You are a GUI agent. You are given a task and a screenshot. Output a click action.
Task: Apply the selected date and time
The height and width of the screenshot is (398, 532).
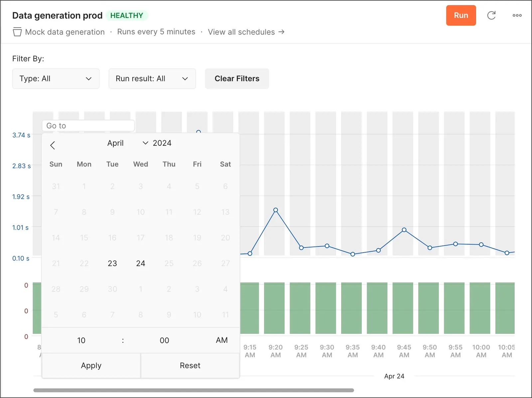pos(91,365)
